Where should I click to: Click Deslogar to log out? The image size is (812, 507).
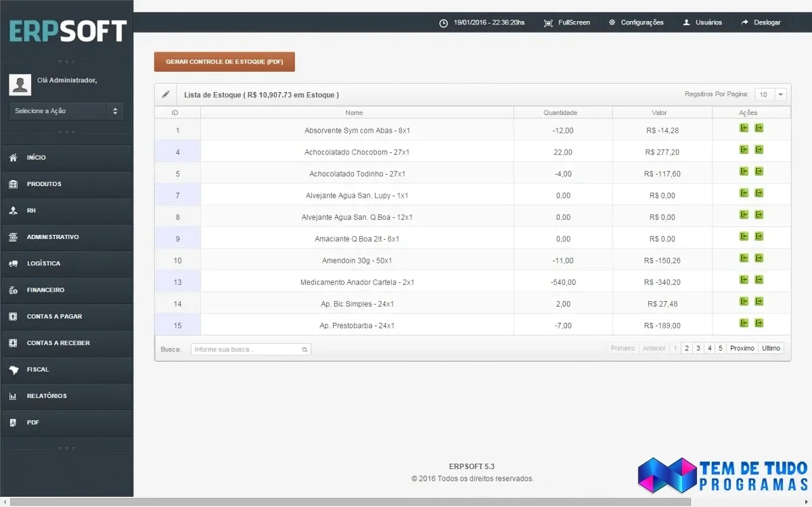[x=761, y=22]
